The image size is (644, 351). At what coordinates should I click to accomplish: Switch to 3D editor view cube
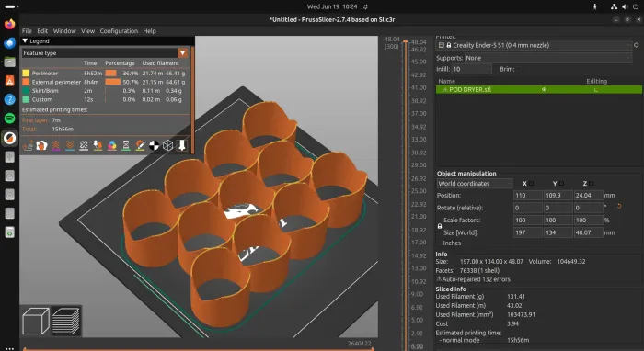36,321
